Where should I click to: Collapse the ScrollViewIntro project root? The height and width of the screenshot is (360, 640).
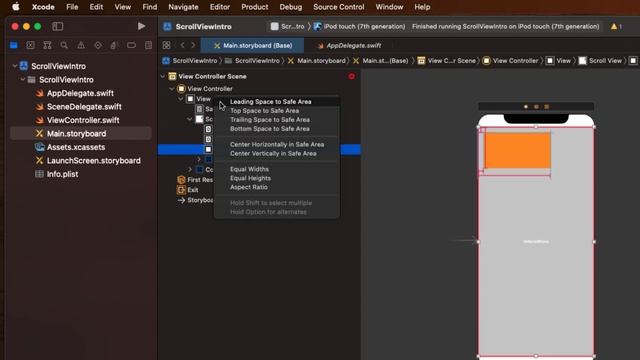pyautogui.click(x=15, y=66)
